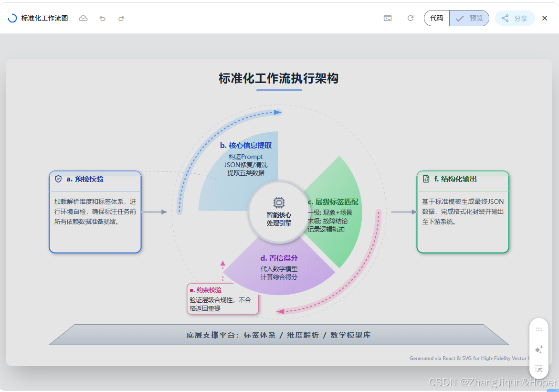Screen dimensions: 559x392
Task: Click the six-dot drag handle icon
Action: click(x=539, y=329)
